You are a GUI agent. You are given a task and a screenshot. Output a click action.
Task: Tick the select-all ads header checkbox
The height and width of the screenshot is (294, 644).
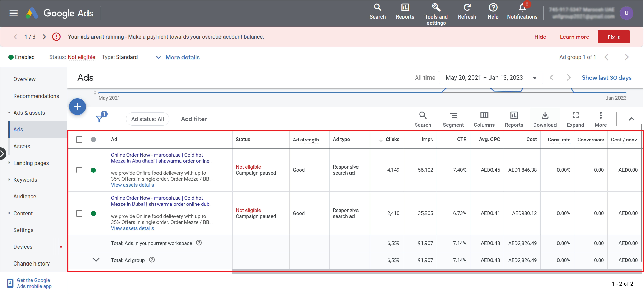79,140
